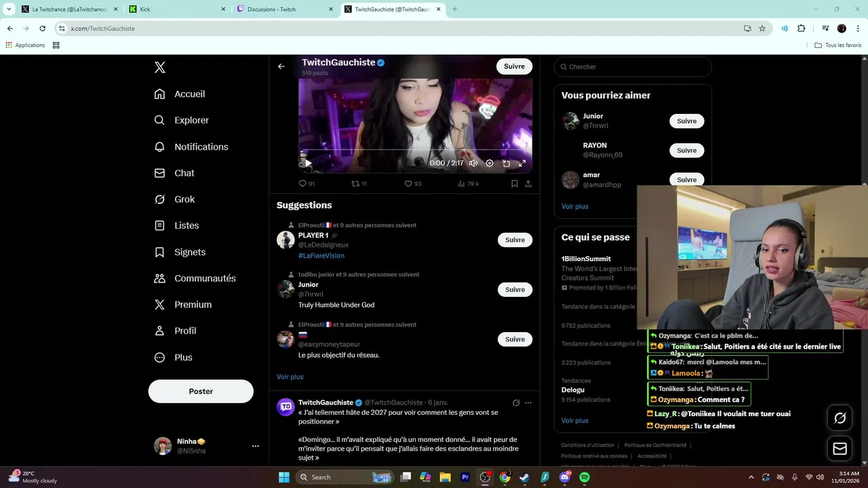The width and height of the screenshot is (868, 488).
Task: Switch to Discussions - Twitch tab
Action: pyautogui.click(x=285, y=9)
